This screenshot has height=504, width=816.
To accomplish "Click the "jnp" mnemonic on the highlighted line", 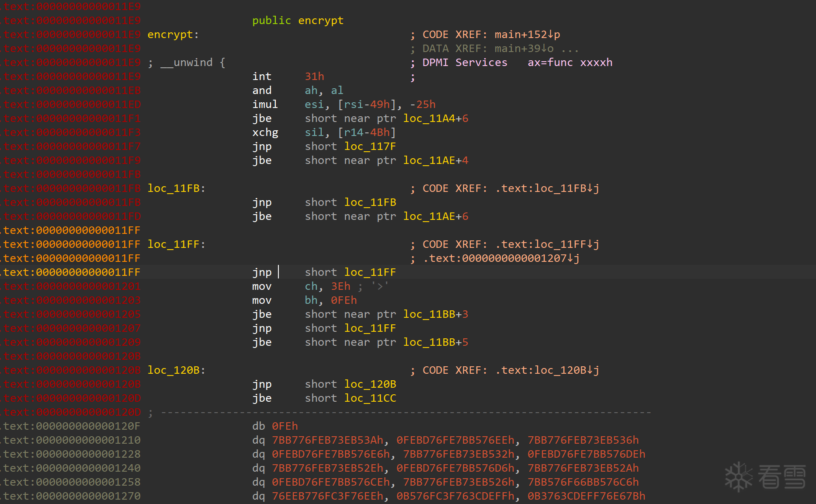I will 262,272.
